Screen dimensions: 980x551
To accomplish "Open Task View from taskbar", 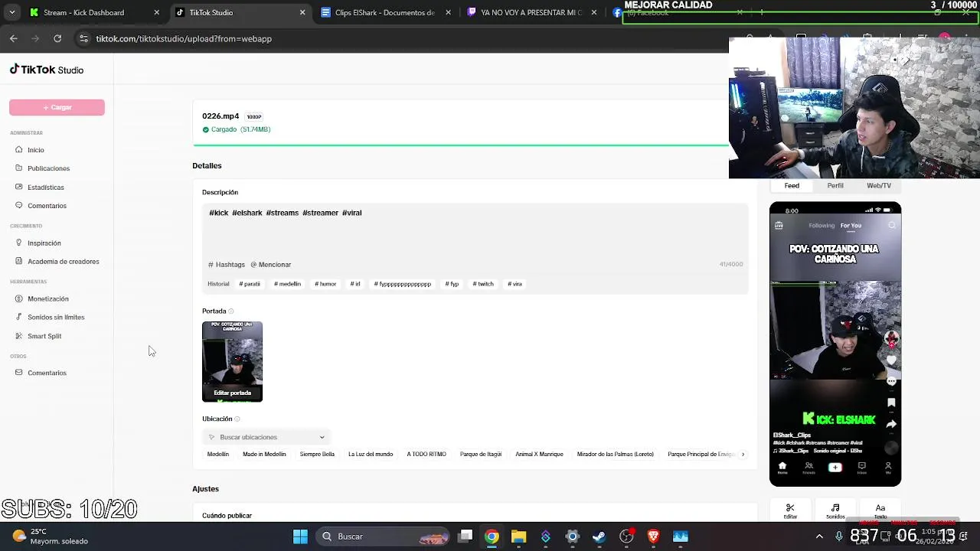I will pos(465,536).
